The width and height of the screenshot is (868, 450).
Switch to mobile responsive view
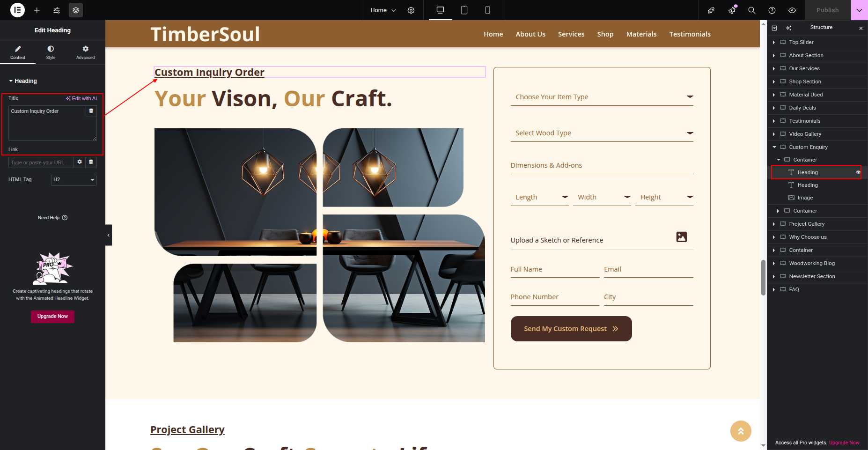pos(487,10)
